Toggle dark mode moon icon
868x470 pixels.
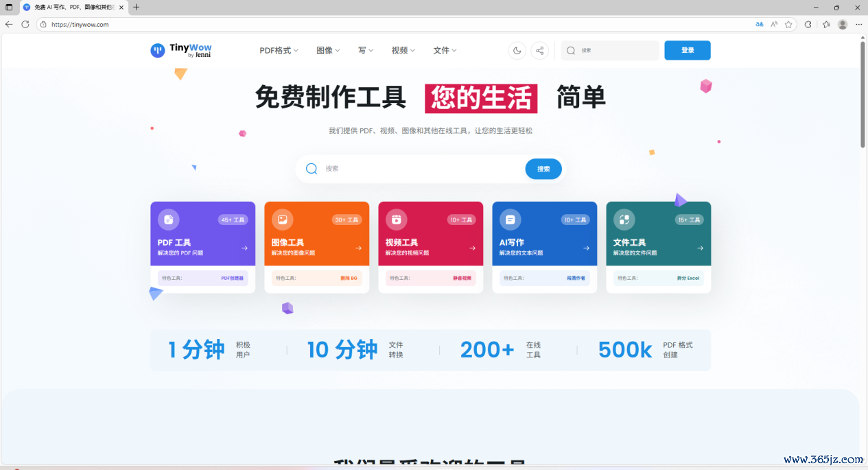pyautogui.click(x=517, y=51)
